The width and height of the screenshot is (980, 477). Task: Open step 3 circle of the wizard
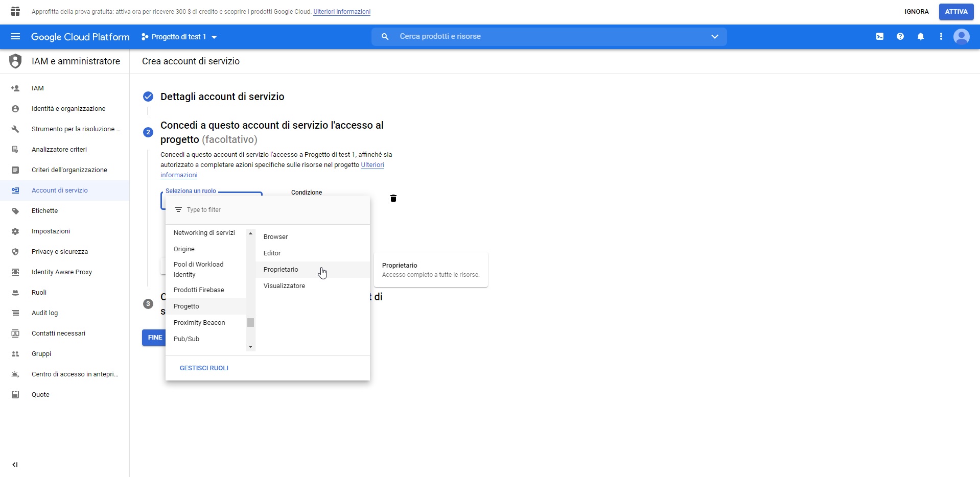coord(148,304)
